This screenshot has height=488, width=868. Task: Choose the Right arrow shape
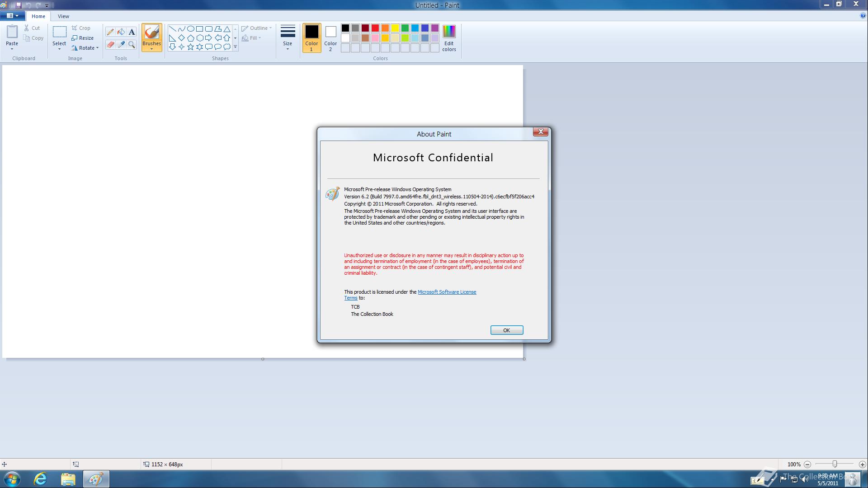point(209,38)
